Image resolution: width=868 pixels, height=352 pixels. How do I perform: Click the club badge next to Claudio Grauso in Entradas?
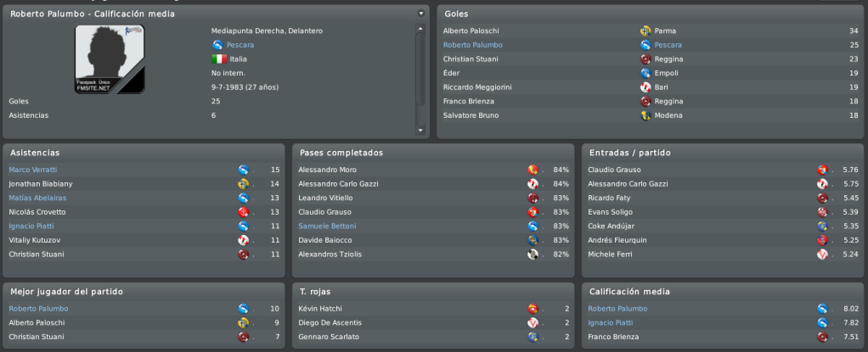pyautogui.click(x=822, y=170)
